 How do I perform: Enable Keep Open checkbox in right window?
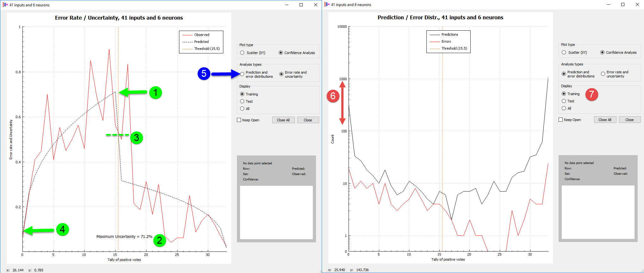[x=561, y=120]
